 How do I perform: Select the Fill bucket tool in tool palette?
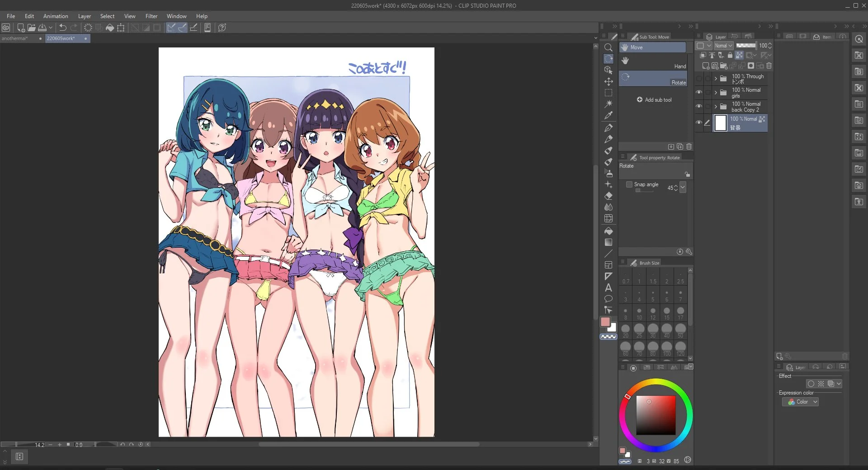(609, 231)
